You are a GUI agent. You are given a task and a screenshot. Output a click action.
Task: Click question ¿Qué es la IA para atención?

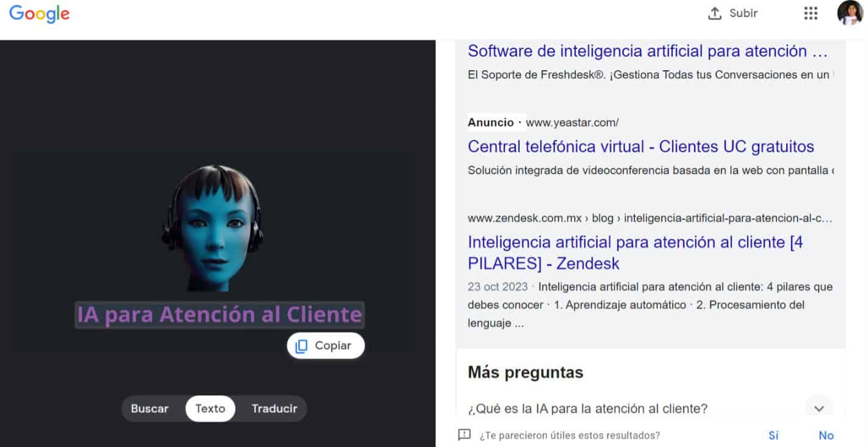587,409
